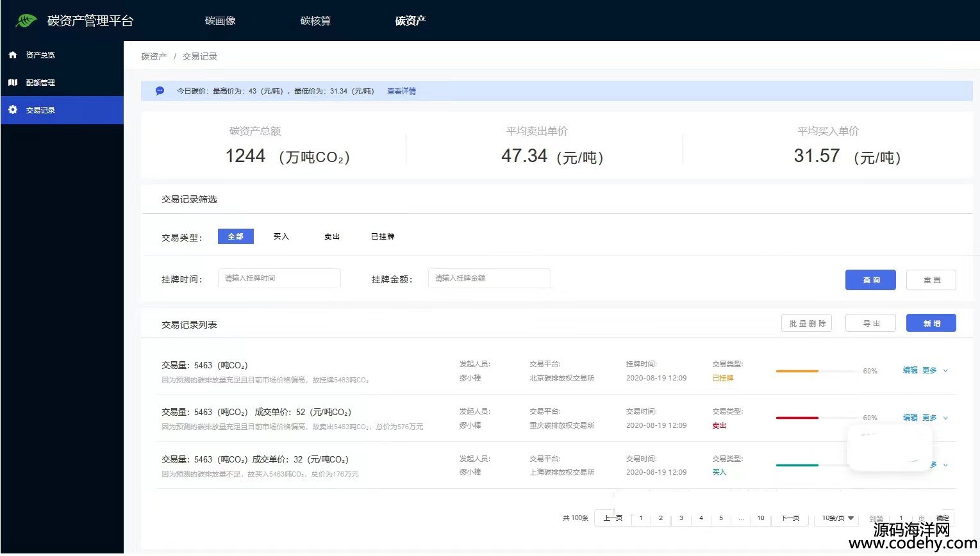The image size is (980, 556).
Task: Click the 共100条 total count text
Action: tap(576, 518)
